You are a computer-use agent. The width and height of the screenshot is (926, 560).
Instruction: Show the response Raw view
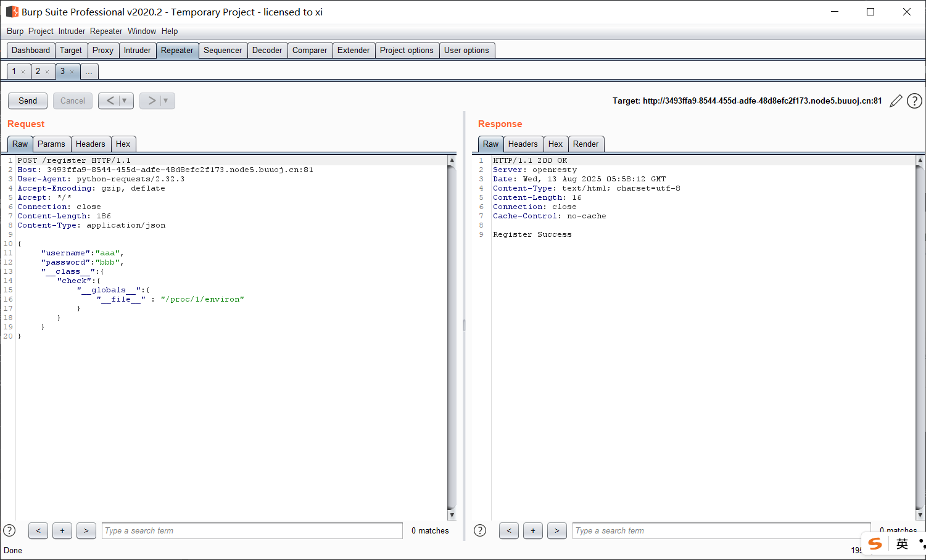click(491, 144)
